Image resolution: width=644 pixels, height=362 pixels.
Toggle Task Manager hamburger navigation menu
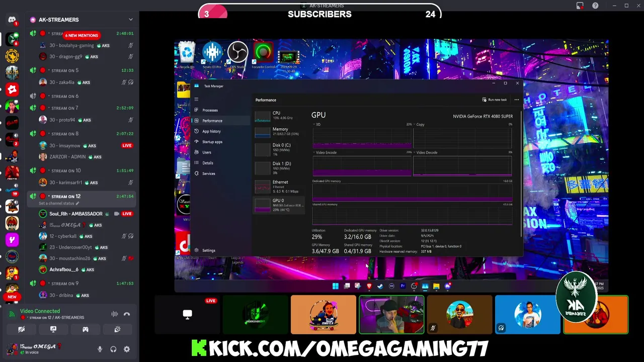tap(196, 99)
